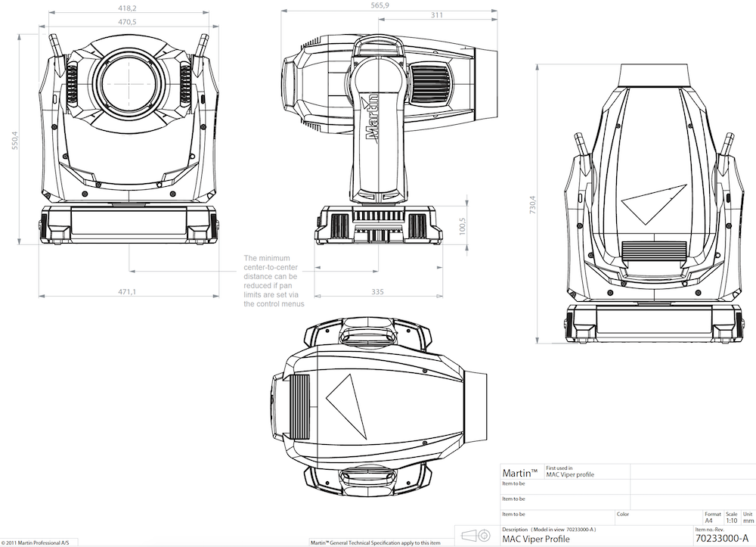Click the General Technical Specification footer note
This screenshot has height=547, width=756.
375,543
